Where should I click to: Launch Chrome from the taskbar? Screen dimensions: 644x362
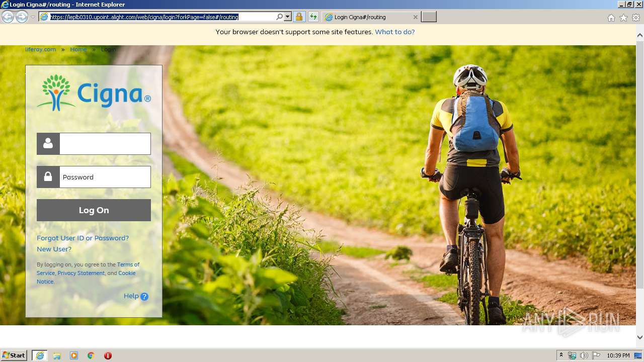click(91, 355)
